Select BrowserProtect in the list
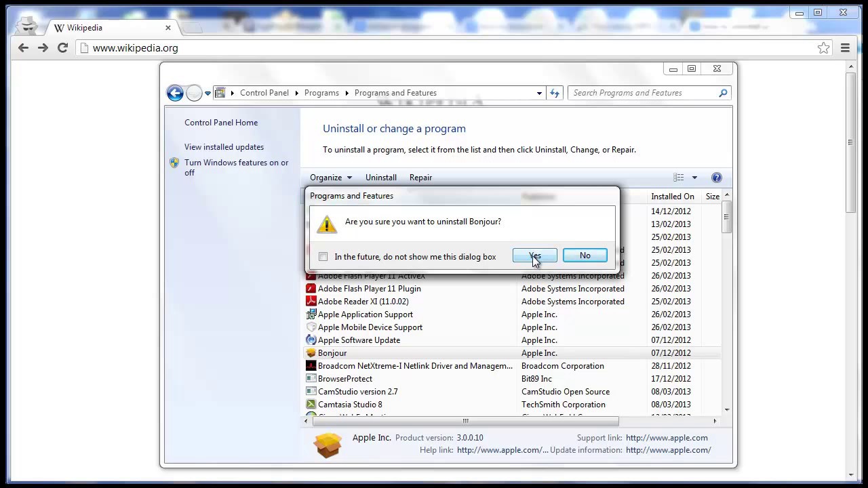The height and width of the screenshot is (488, 868). click(x=512, y=379)
